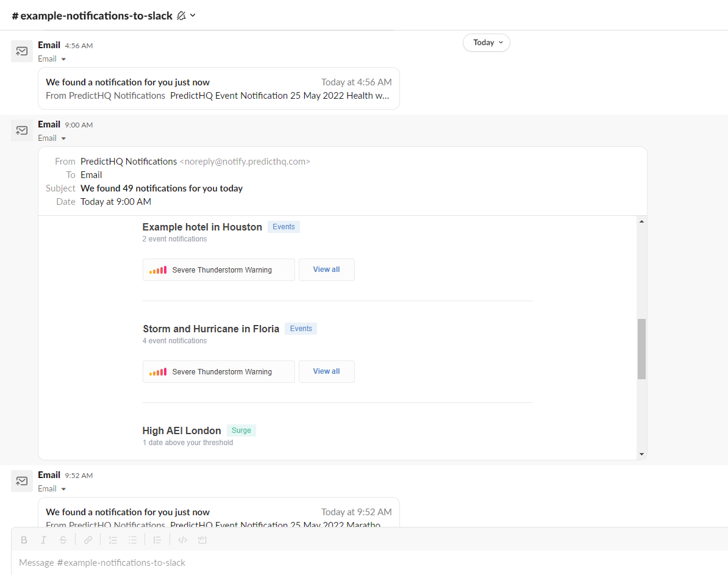Click the subject We found 49 notifications

[162, 188]
